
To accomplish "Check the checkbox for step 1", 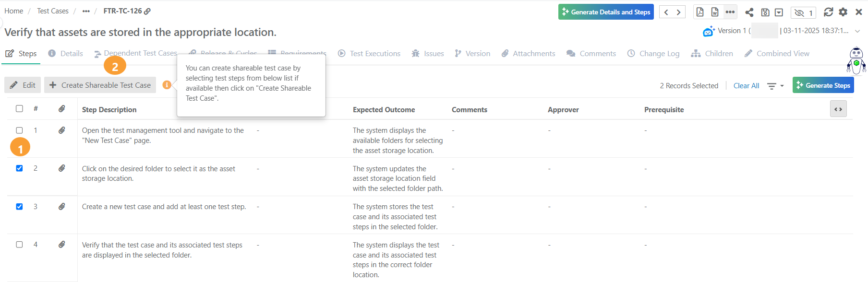I will point(19,130).
